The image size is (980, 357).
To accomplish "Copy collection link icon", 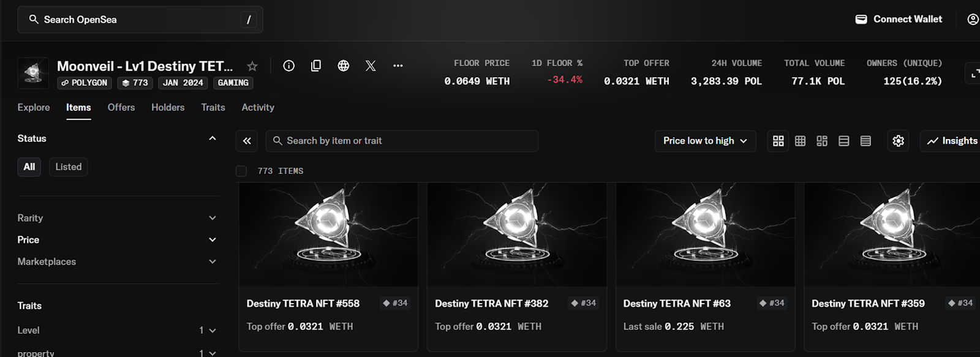I will [316, 66].
